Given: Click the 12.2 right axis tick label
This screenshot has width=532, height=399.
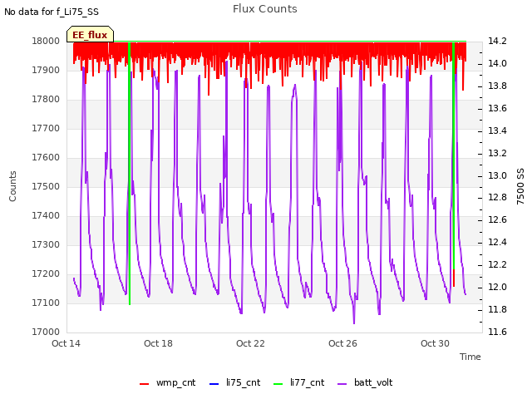Looking at the screenshot, I should (x=497, y=264).
